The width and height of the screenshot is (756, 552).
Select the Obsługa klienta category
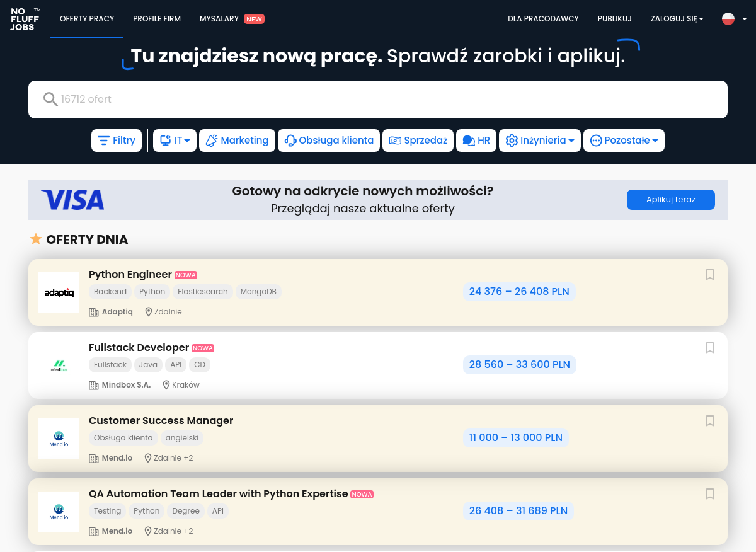329,141
